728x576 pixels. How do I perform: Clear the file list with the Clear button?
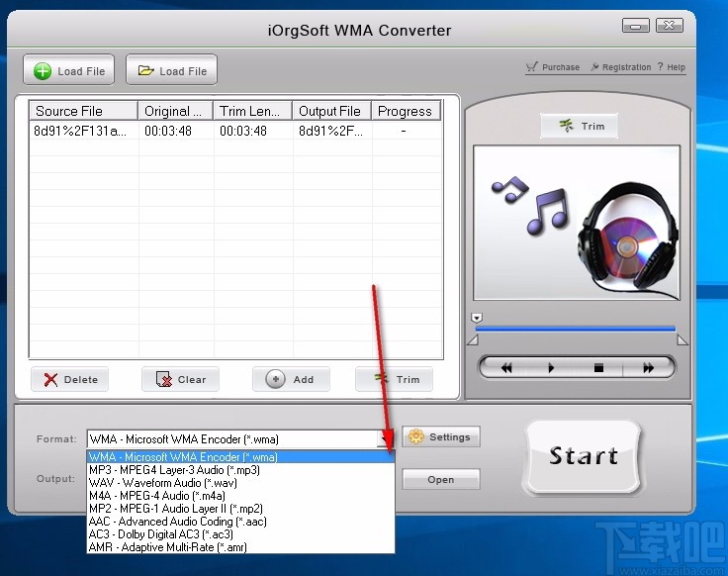tap(181, 379)
